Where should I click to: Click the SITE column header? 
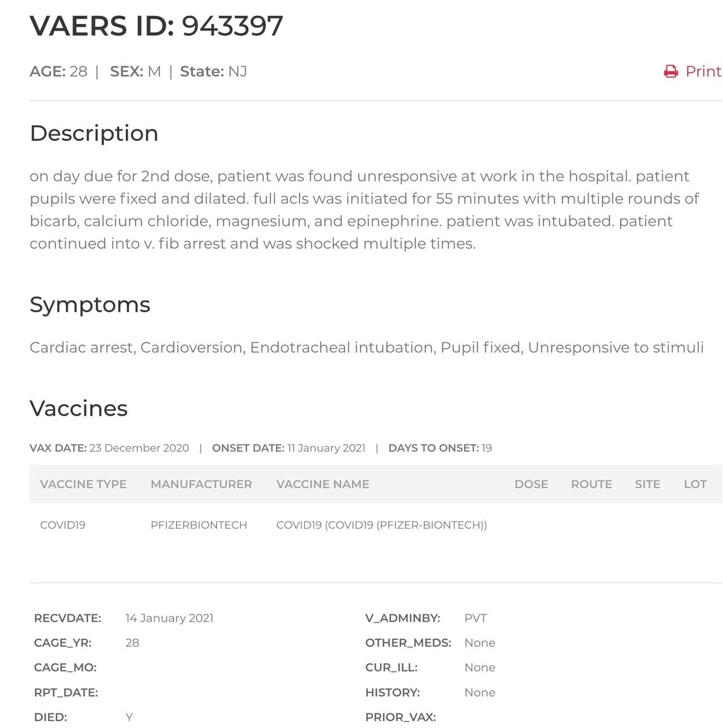(648, 484)
